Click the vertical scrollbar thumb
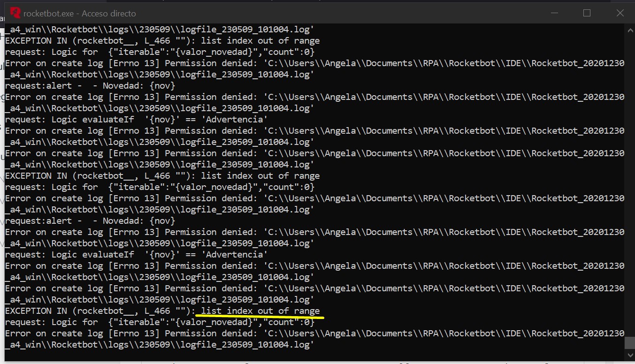 pos(629,342)
